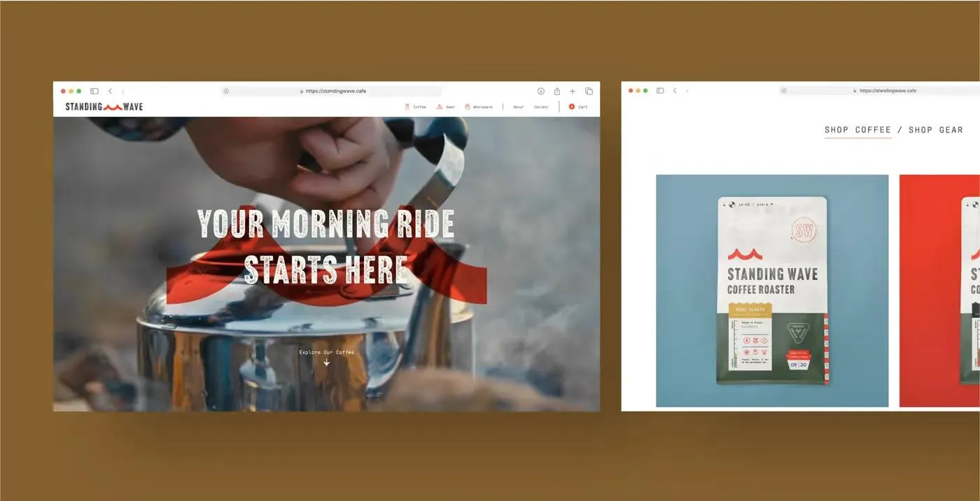
Task: Open the downloads icon in left browser toolbar
Action: (541, 91)
